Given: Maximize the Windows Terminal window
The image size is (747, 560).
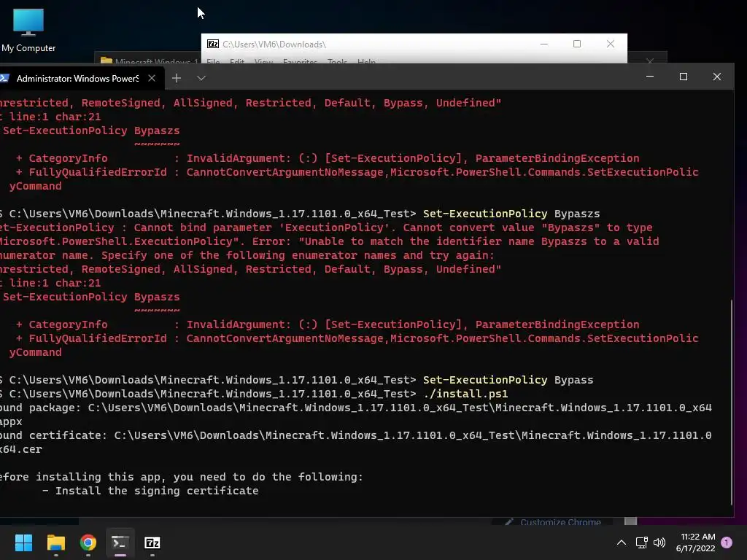Looking at the screenshot, I should coord(683,77).
